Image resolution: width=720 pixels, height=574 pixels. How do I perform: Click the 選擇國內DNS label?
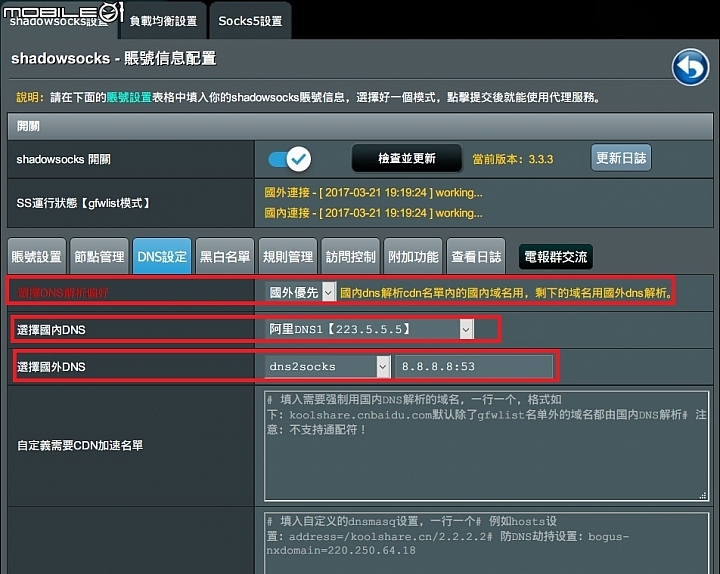coord(51,330)
